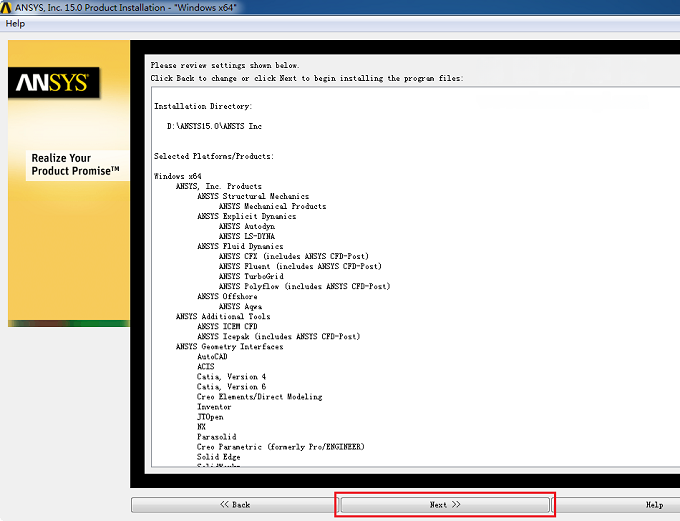
Task: Click the 'ANSYS Polyflow' line
Action: coord(304,286)
